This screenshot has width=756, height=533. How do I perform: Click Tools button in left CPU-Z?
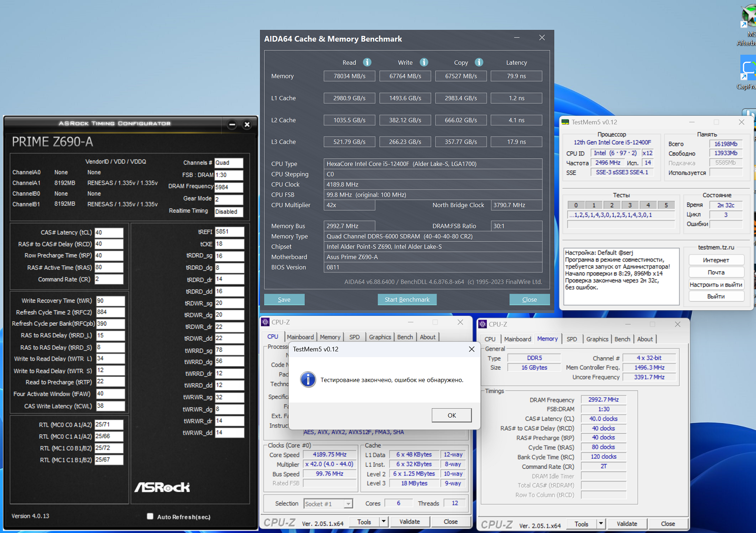pos(364,522)
